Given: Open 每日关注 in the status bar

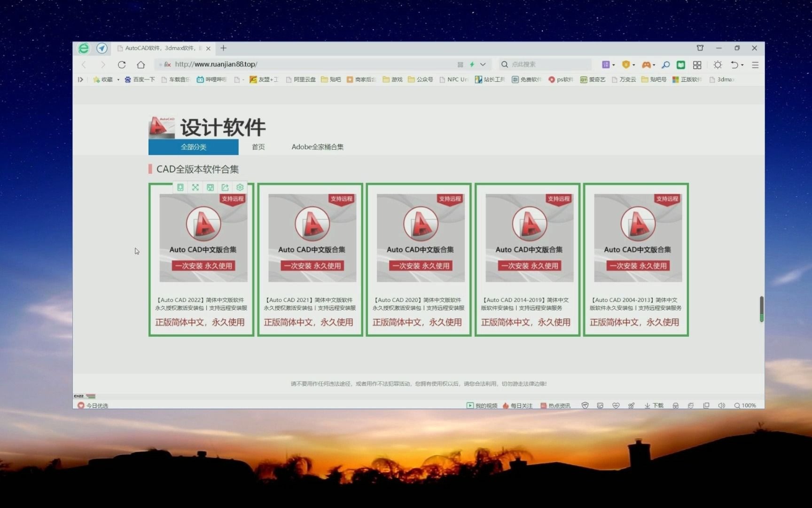Looking at the screenshot, I should click(x=517, y=405).
